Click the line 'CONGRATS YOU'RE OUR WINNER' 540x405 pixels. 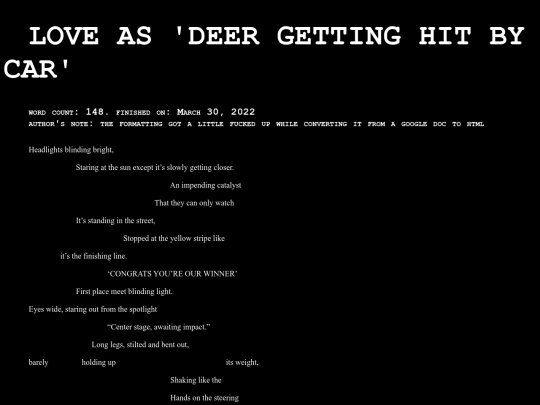(172, 274)
